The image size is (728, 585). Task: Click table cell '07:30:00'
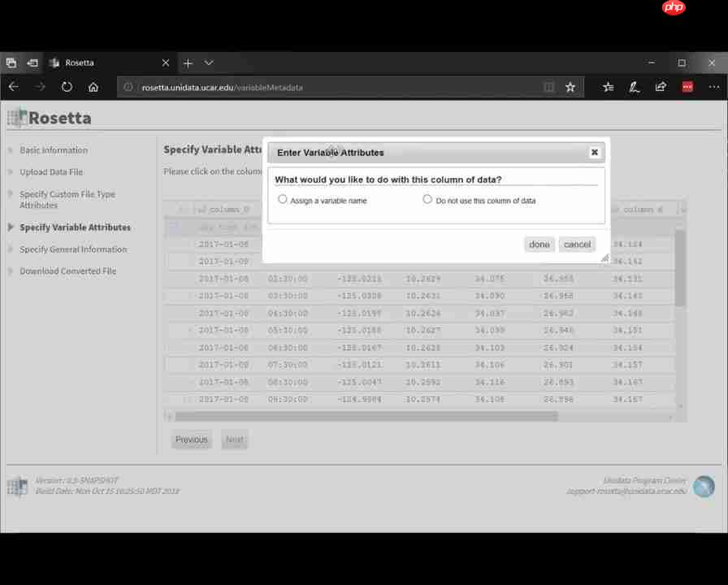click(288, 365)
